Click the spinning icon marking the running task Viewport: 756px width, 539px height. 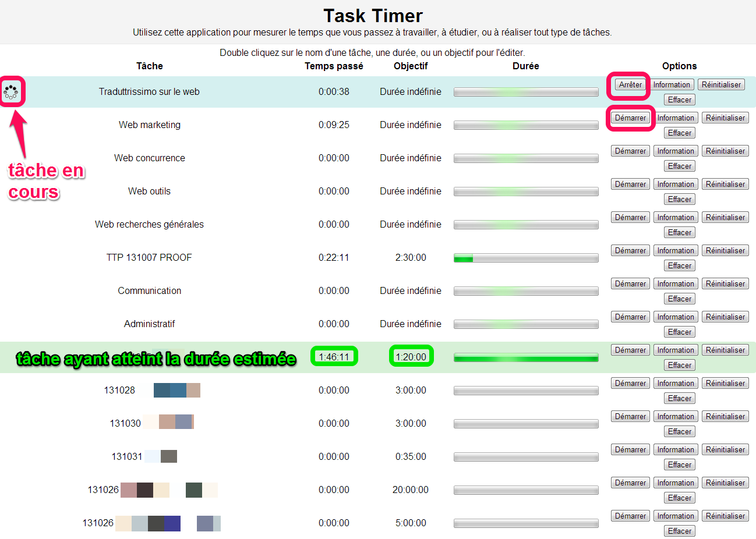tap(13, 91)
